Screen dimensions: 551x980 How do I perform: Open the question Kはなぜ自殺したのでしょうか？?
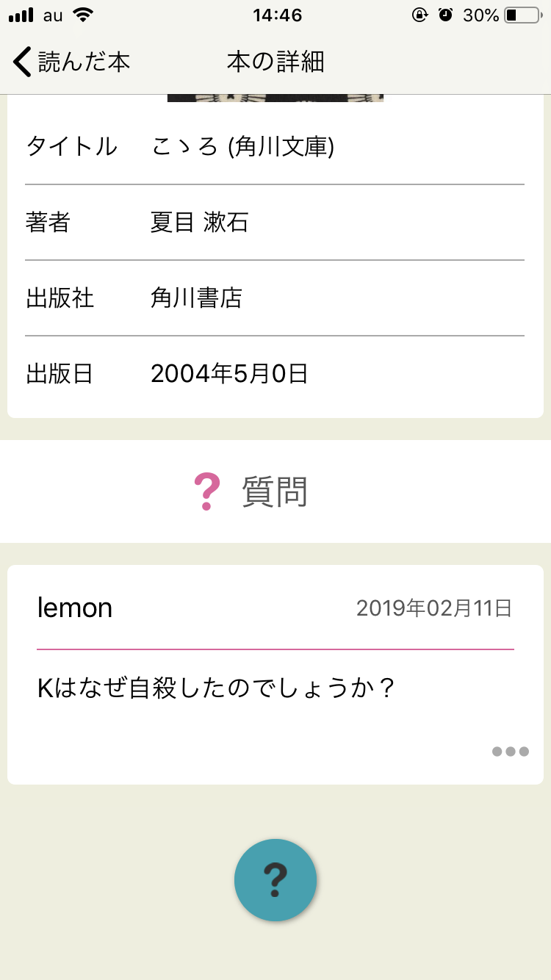[217, 689]
